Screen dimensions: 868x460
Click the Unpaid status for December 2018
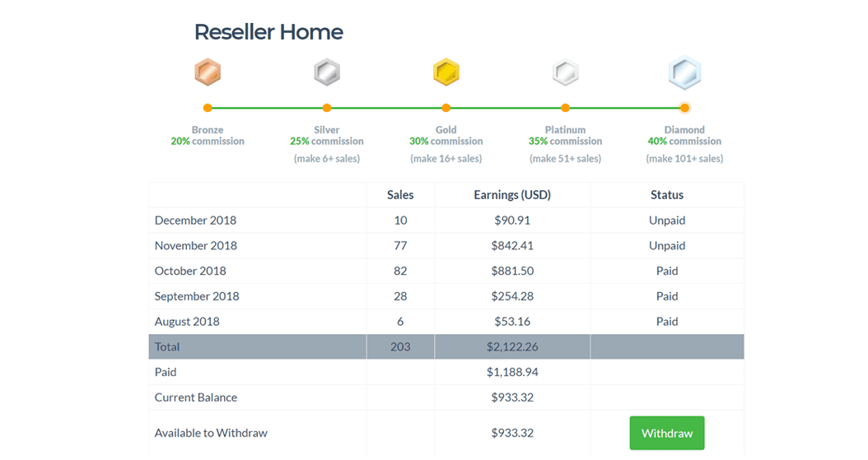pos(667,220)
